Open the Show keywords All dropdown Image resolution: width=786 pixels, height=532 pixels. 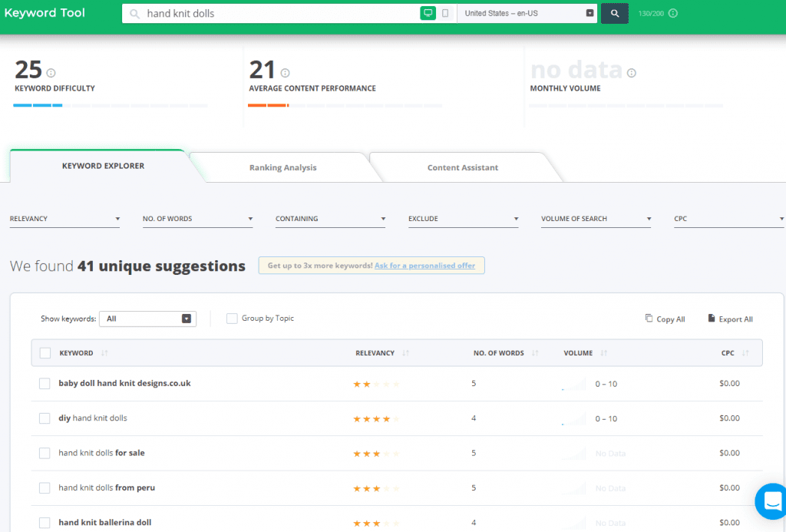tap(148, 319)
